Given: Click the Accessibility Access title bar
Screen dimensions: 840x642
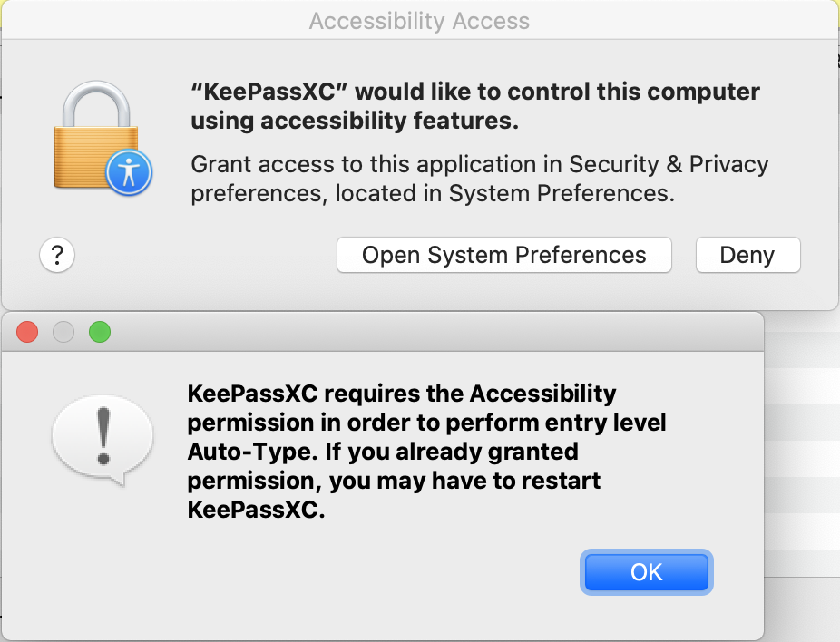Looking at the screenshot, I should click(419, 20).
